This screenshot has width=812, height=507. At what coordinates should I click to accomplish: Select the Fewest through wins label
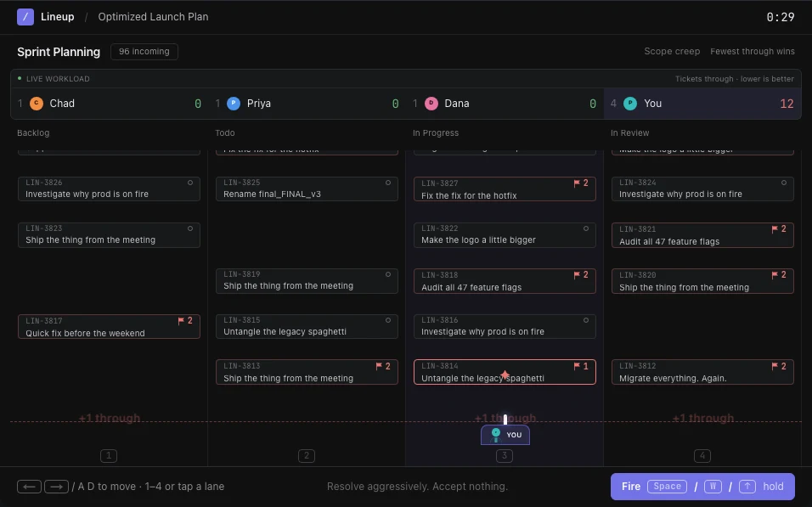click(753, 51)
